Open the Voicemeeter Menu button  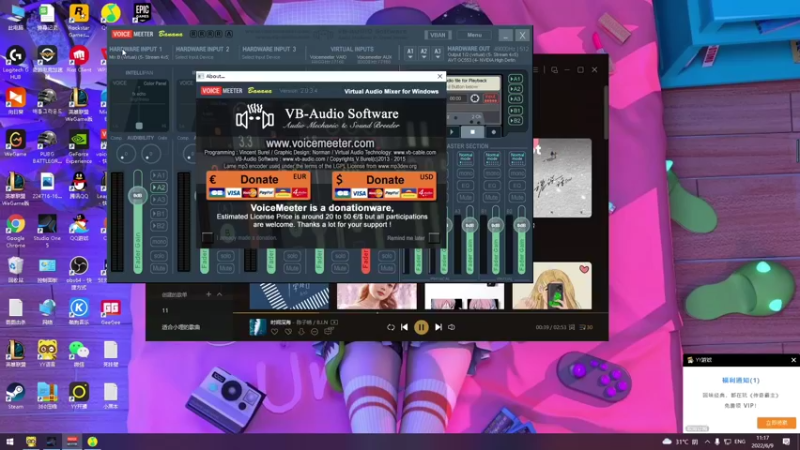click(474, 35)
